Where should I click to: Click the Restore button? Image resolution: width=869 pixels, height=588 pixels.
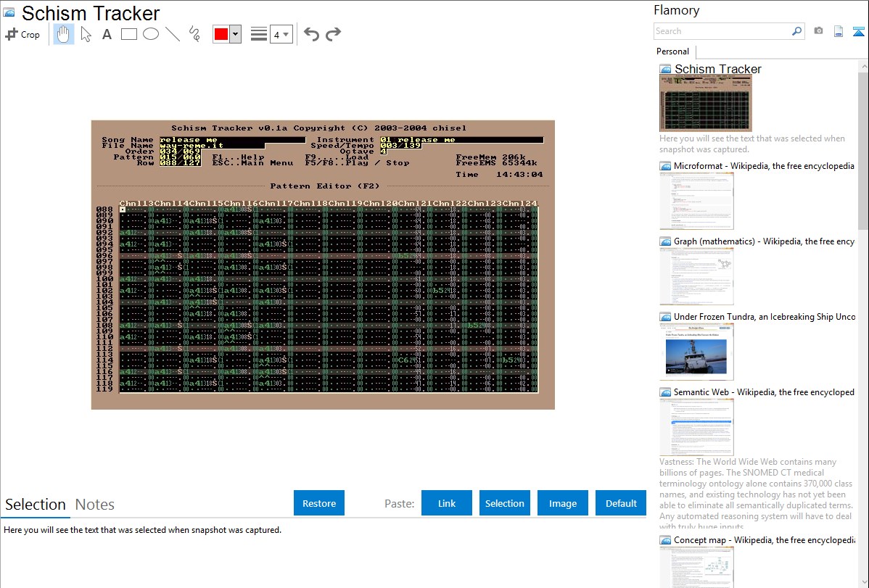319,503
